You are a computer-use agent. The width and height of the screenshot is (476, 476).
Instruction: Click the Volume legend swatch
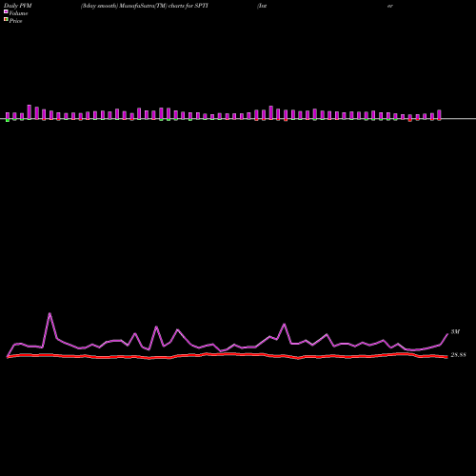coord(6,11)
